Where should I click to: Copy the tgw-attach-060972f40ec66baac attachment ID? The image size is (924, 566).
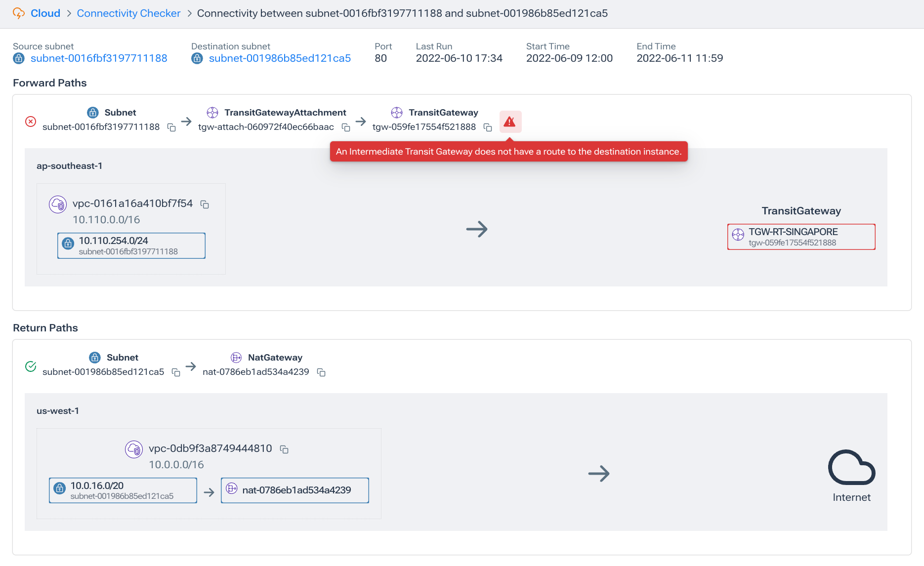(346, 127)
